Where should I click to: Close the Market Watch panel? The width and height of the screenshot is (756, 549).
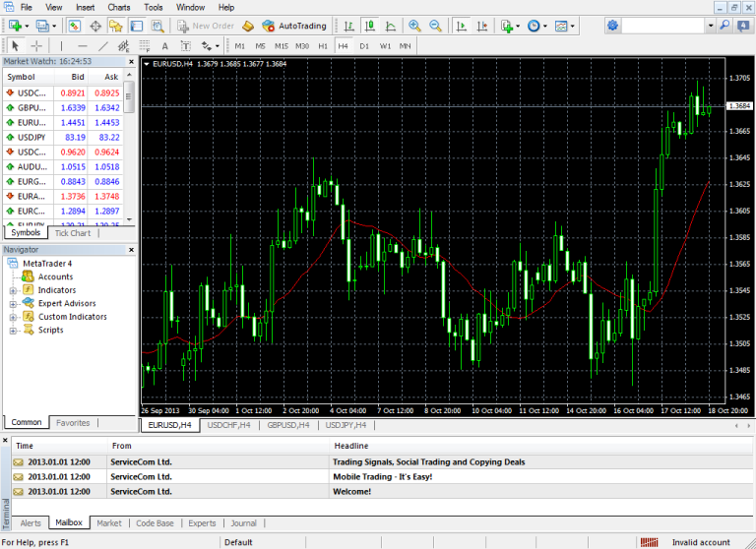[131, 62]
